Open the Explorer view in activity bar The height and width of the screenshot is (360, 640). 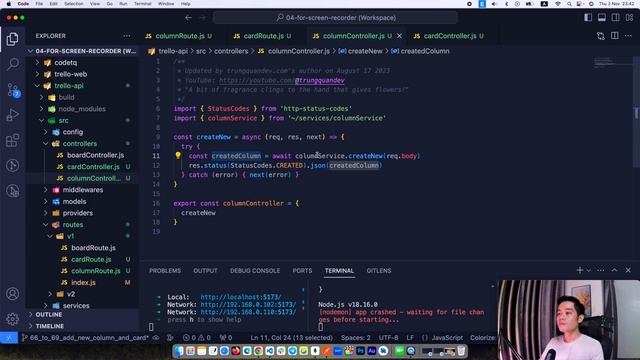pyautogui.click(x=12, y=39)
